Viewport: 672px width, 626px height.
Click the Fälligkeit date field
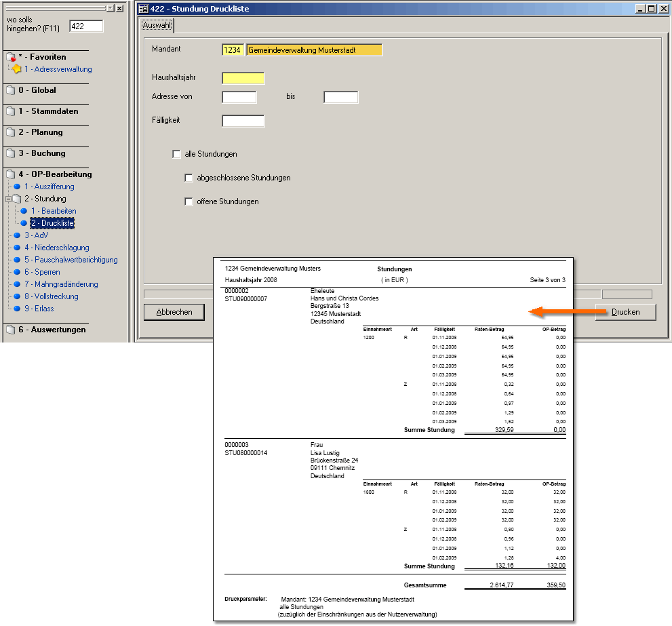[x=243, y=121]
